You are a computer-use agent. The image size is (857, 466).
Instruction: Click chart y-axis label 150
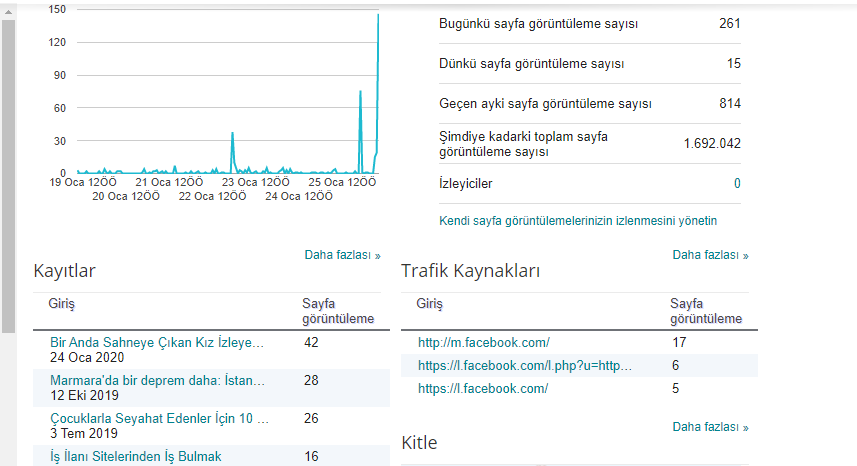(x=57, y=9)
